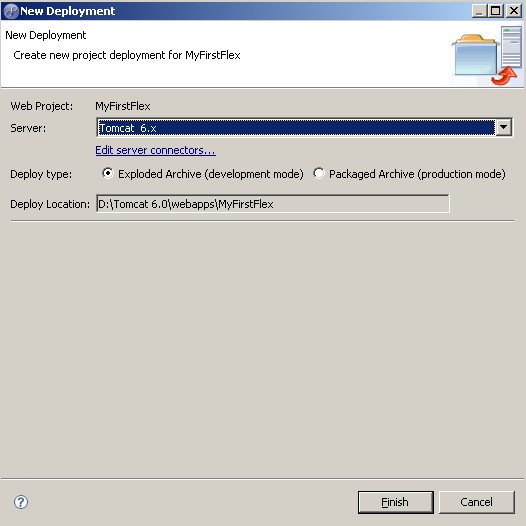Click the Deploy Location: label
This screenshot has height=526, width=526.
(50, 204)
